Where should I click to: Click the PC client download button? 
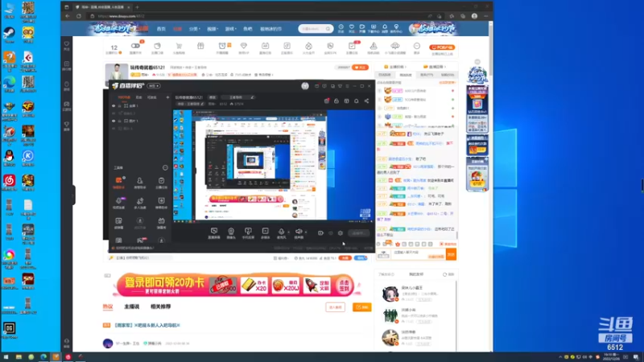[x=442, y=47]
